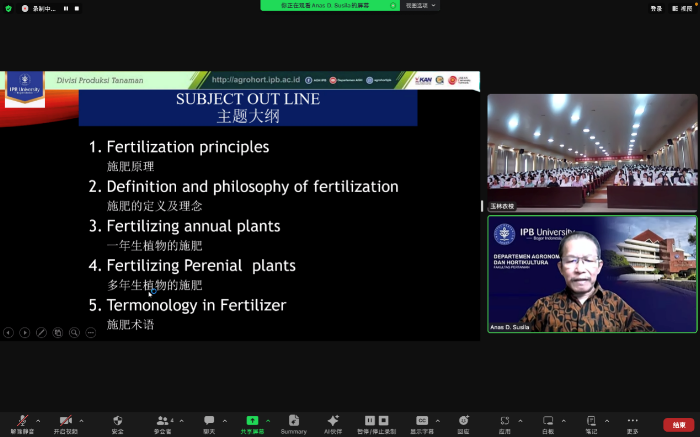Select Anas D. Susila's video thumbnail
The height and width of the screenshot is (437, 700).
point(592,275)
